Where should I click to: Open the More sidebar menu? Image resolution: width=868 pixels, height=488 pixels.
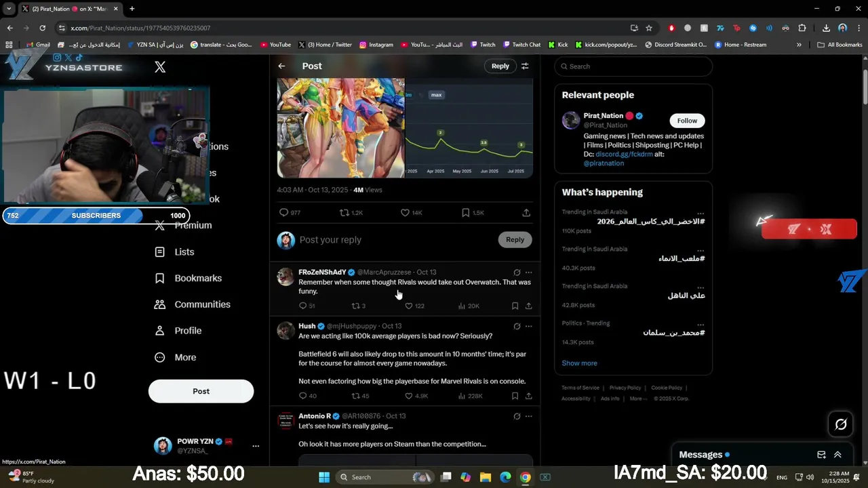coord(176,357)
